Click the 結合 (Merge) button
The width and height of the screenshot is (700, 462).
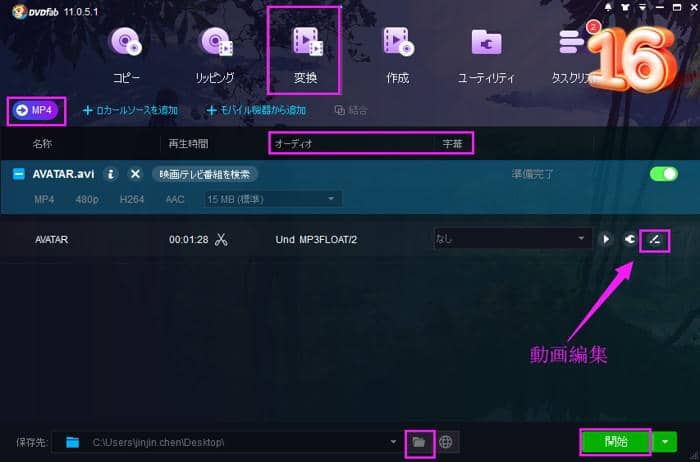point(351,110)
